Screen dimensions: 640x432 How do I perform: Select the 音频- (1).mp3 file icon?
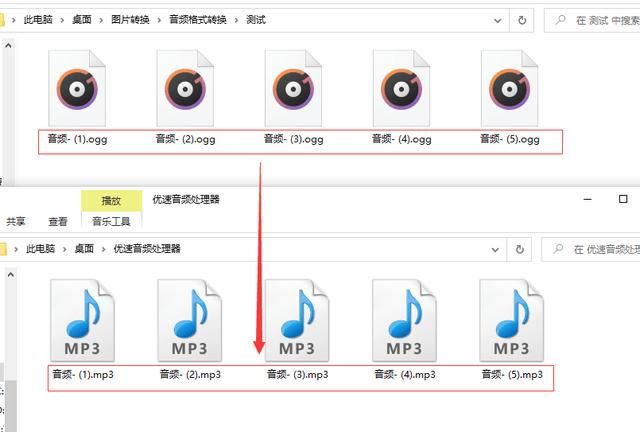point(82,321)
